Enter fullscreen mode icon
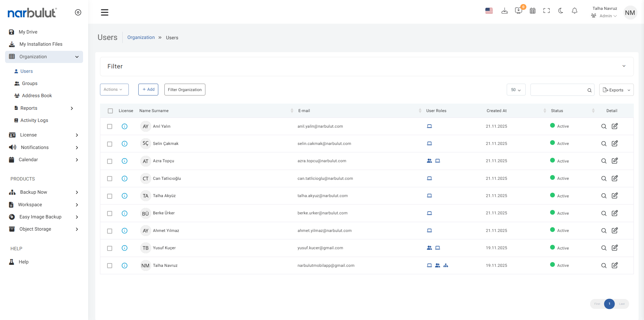This screenshot has height=320, width=644. pos(546,11)
